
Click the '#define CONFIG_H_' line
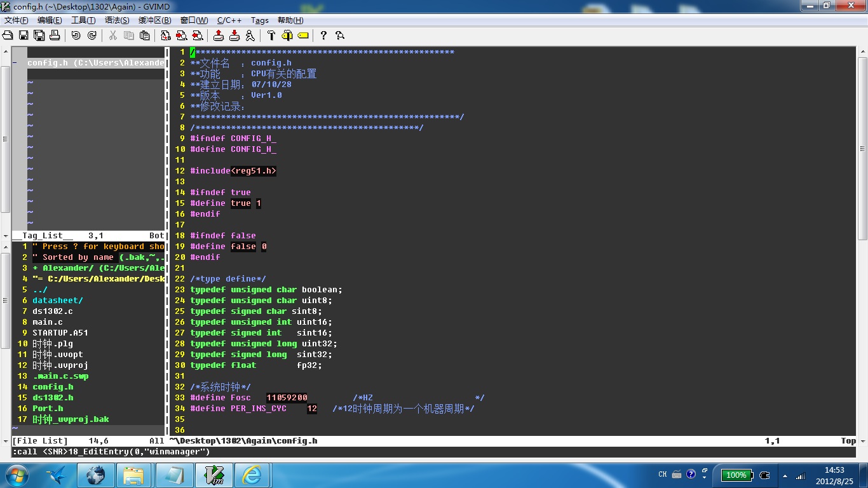233,149
